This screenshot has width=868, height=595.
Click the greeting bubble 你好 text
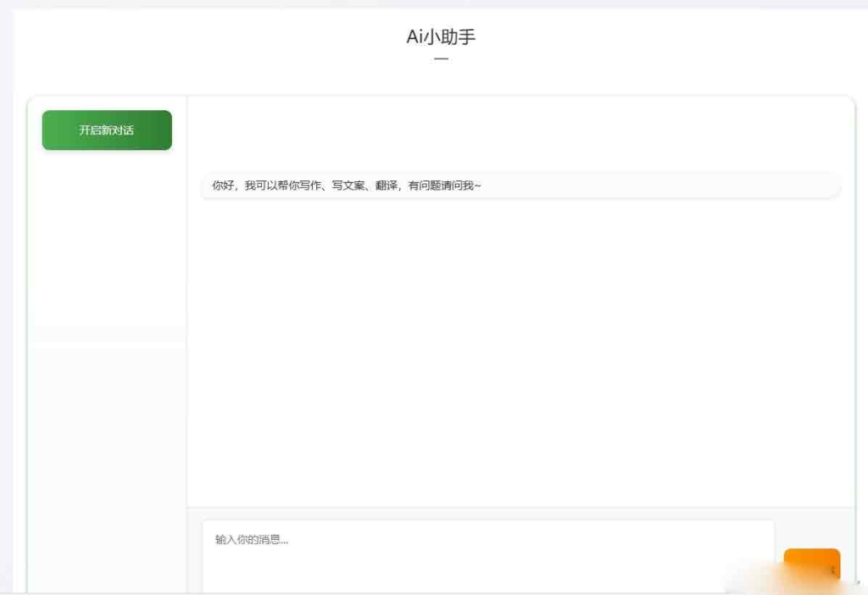[219, 185]
